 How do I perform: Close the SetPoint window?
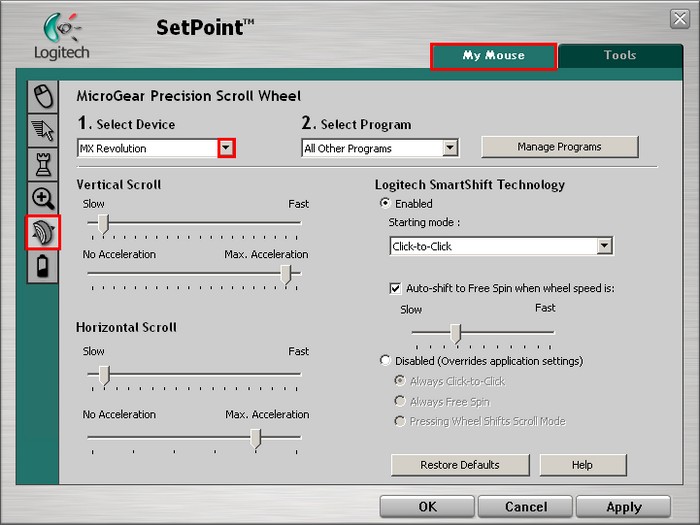coord(680,19)
